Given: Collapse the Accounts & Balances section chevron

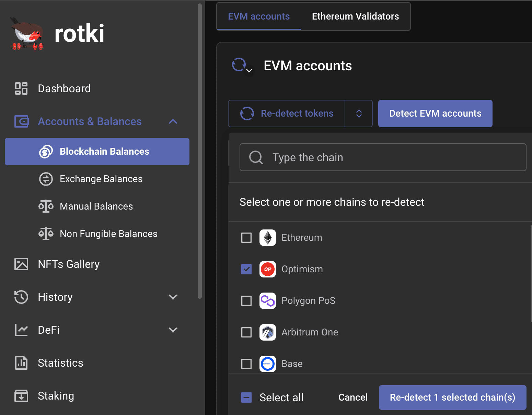Looking at the screenshot, I should point(173,121).
